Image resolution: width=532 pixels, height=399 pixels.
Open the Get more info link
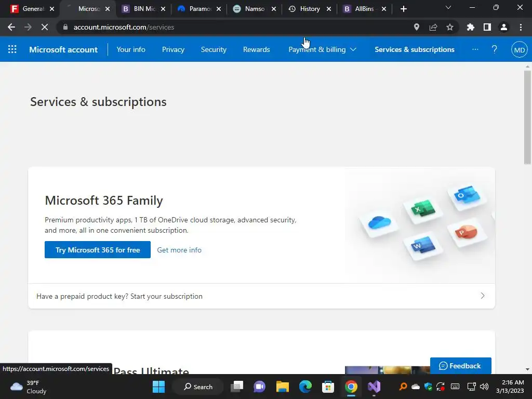click(x=179, y=250)
